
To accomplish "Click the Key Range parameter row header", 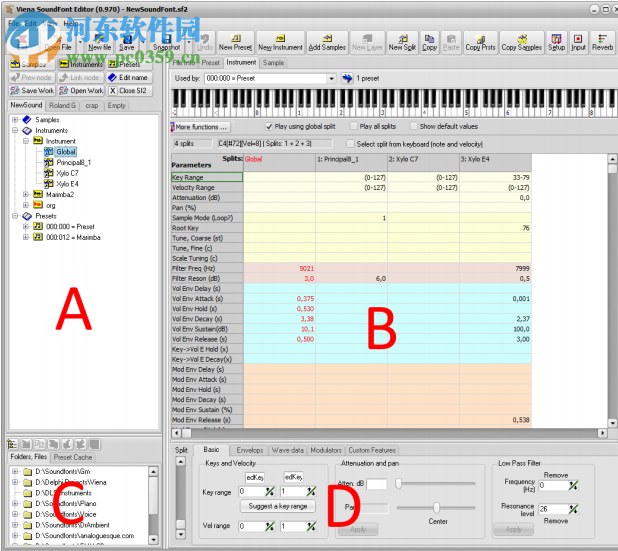I will click(x=207, y=177).
